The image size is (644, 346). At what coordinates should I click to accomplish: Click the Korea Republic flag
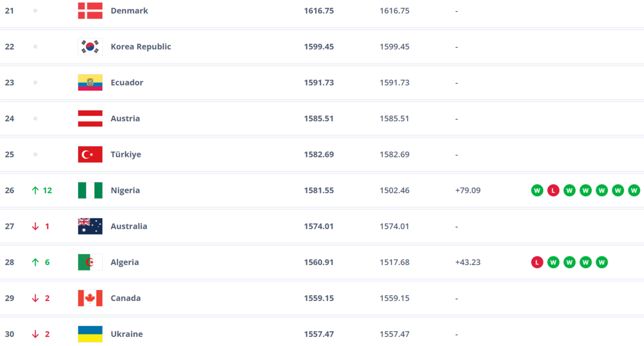coord(90,47)
